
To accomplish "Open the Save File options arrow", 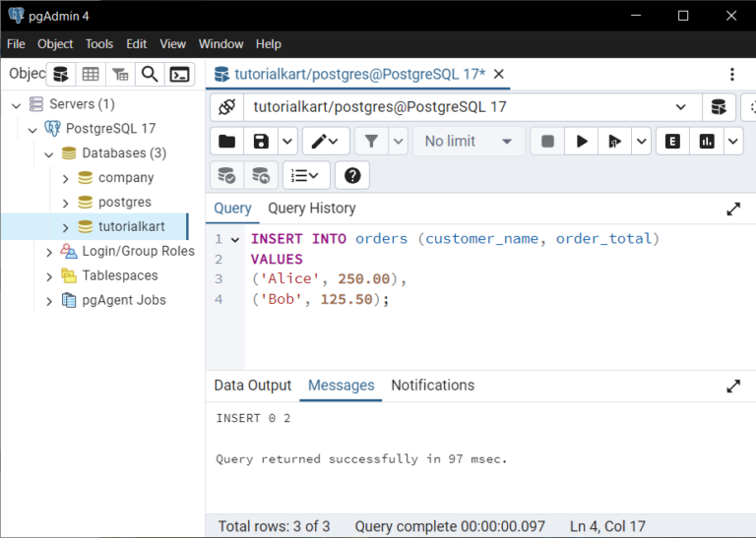I will [287, 141].
